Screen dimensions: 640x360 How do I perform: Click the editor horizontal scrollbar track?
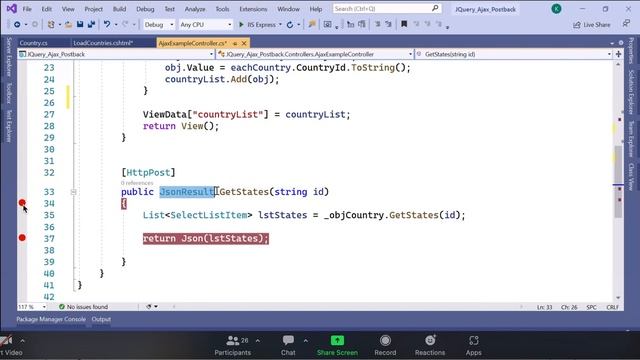(x=347, y=307)
